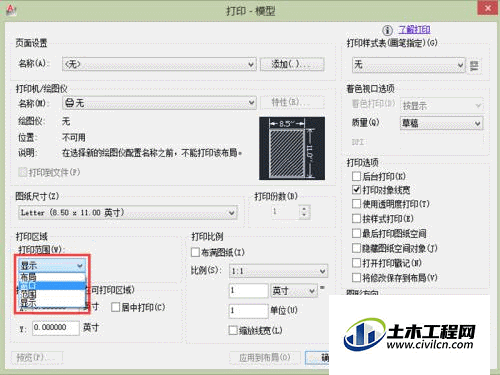The image size is (500, 375).
Task: Toggle the 居中打印(C) checkbox
Action: click(116, 307)
